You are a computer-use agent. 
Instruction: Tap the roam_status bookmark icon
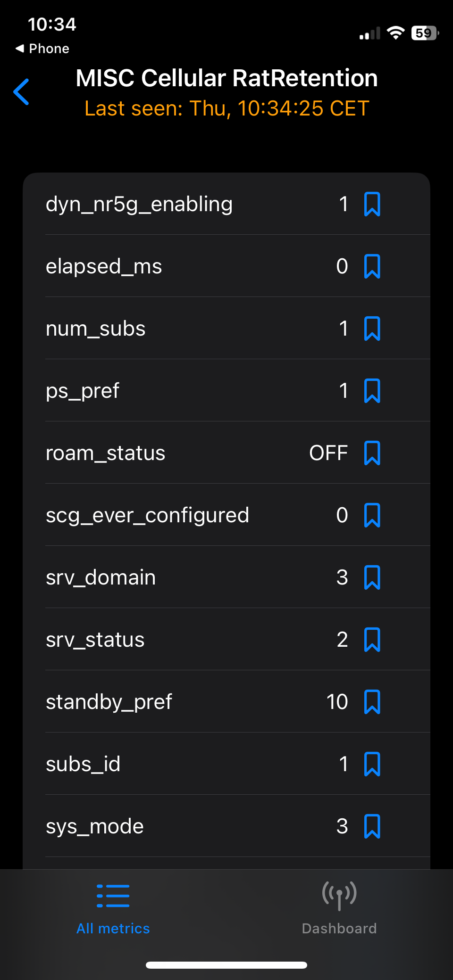(x=372, y=453)
